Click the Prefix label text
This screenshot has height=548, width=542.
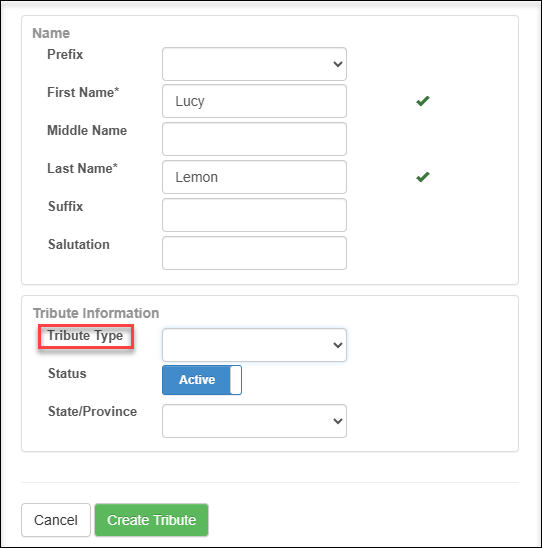(x=65, y=54)
